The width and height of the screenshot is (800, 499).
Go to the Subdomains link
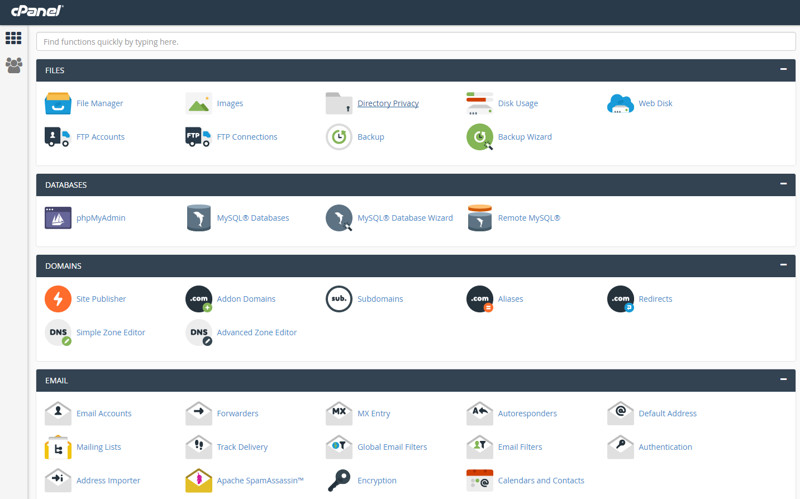[x=380, y=299]
